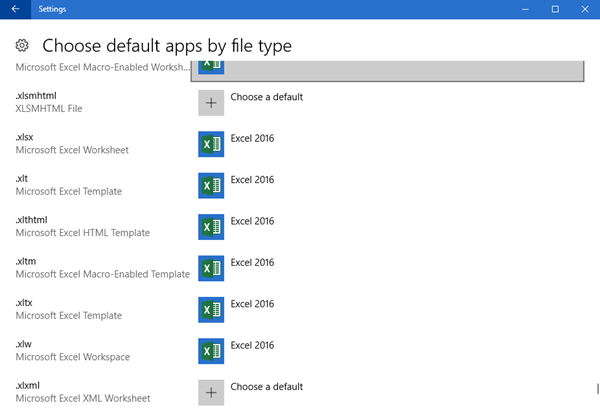Change Excel 2016 default for .xlsx
The width and height of the screenshot is (600, 412).
tap(252, 138)
